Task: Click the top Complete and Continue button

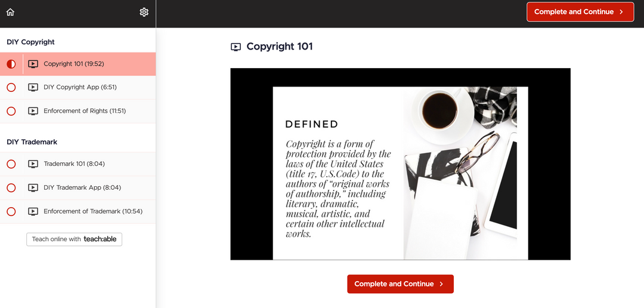Action: click(x=580, y=12)
